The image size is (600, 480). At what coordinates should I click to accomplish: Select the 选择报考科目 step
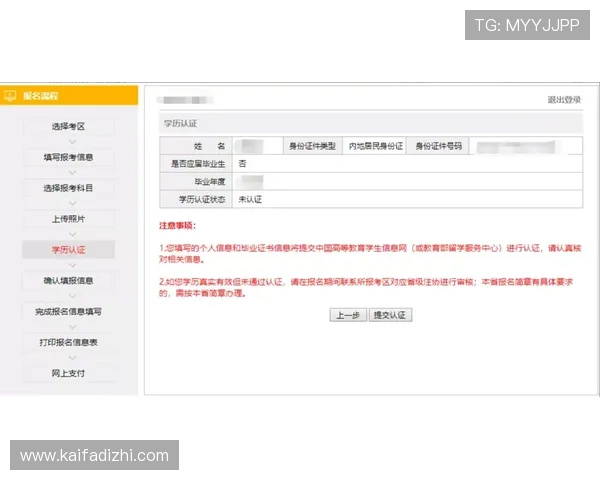[68, 188]
